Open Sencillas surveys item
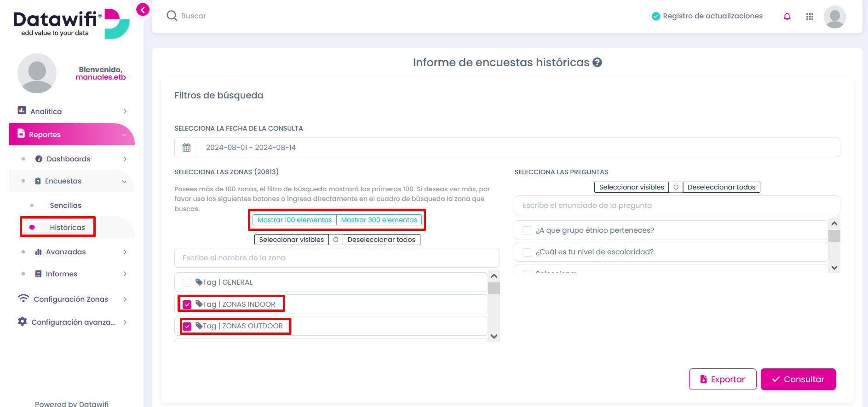The height and width of the screenshot is (407, 868). click(65, 206)
